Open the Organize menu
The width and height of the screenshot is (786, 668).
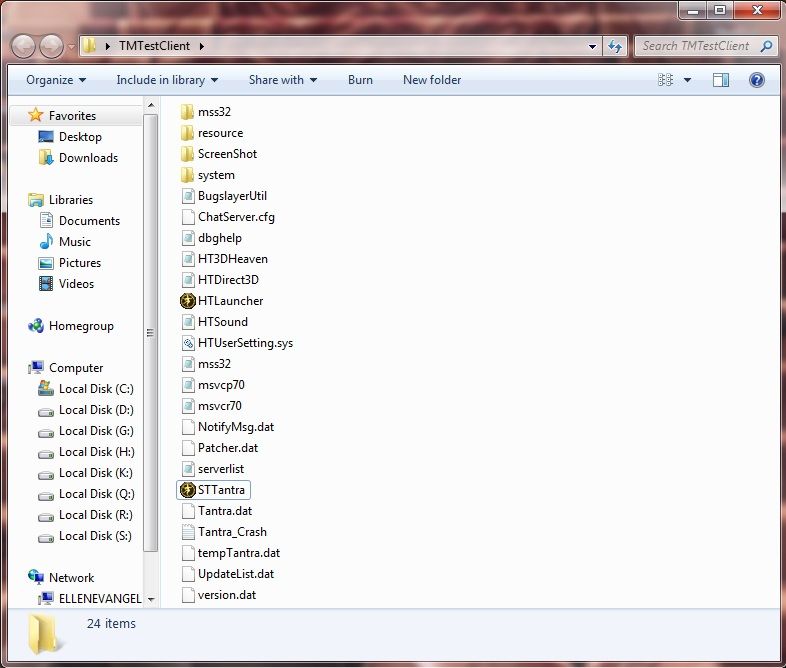[56, 80]
